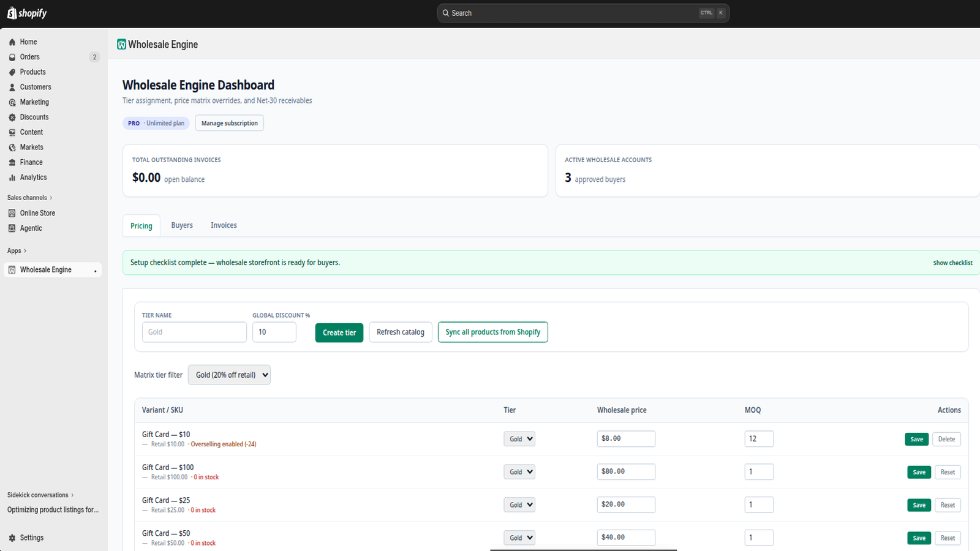Sync all products from Shopify
This screenshot has width=980, height=551.
click(493, 332)
